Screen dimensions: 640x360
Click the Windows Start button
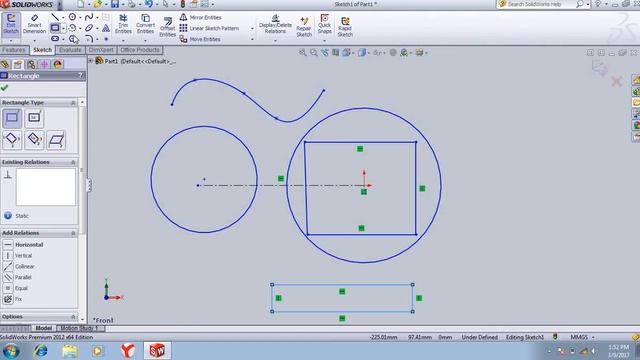[11, 351]
